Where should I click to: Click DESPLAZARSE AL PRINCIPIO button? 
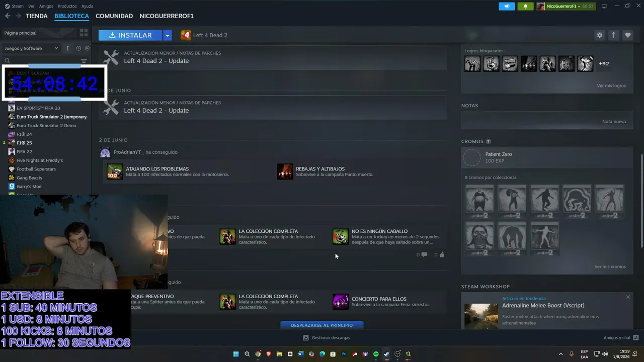[321, 325]
